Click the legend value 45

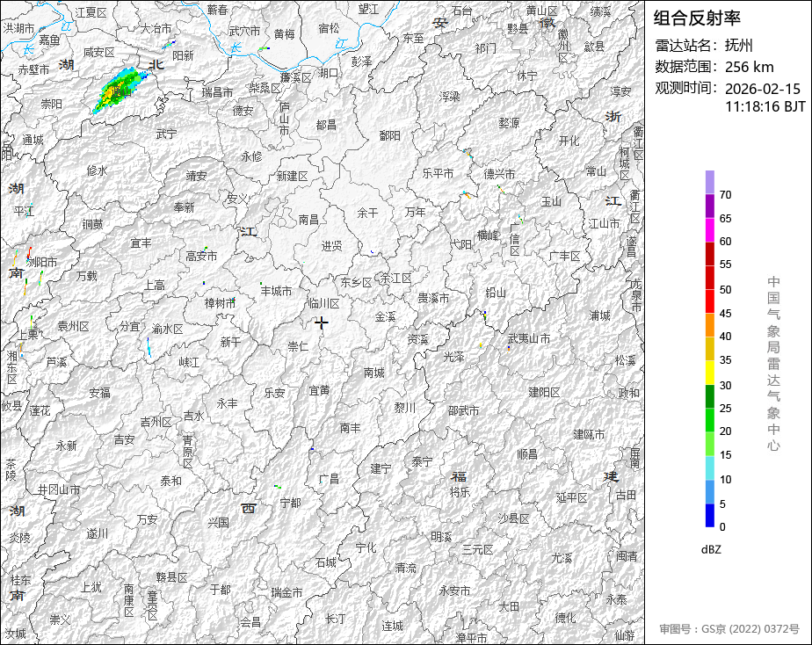tap(725, 314)
